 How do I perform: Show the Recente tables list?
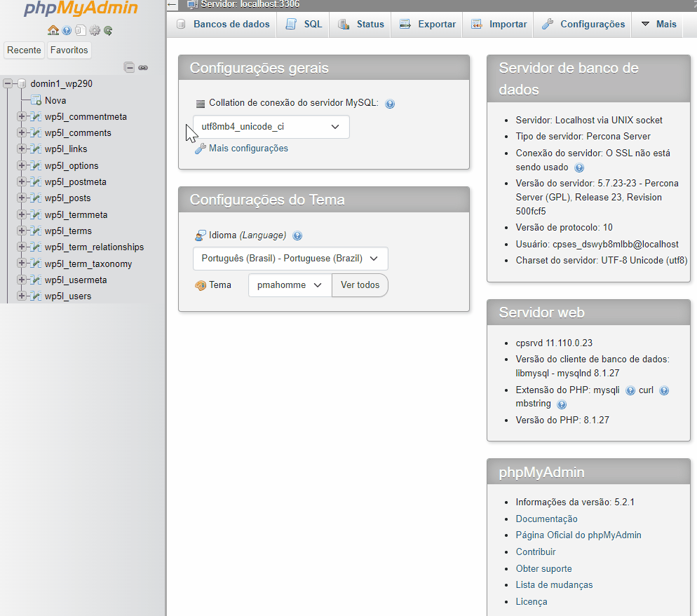(24, 50)
